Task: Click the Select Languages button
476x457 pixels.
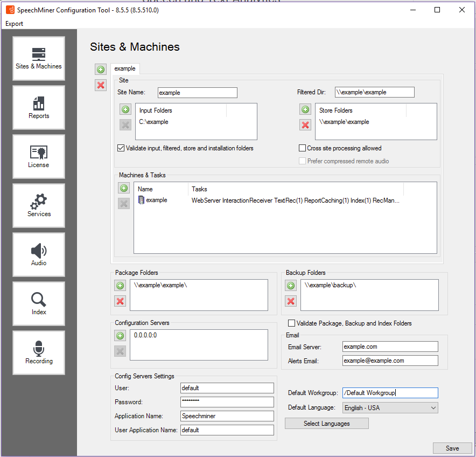Action: click(326, 424)
